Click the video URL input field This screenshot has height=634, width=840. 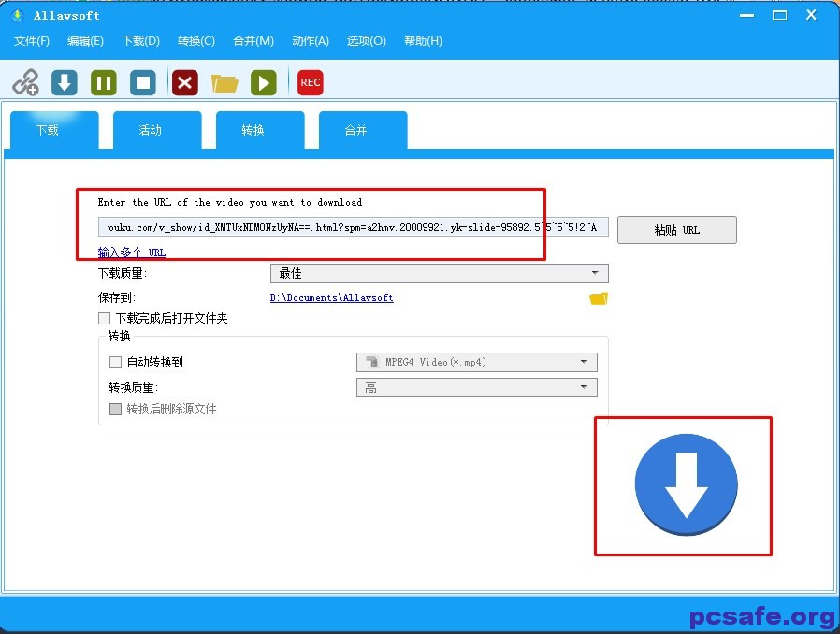click(354, 227)
